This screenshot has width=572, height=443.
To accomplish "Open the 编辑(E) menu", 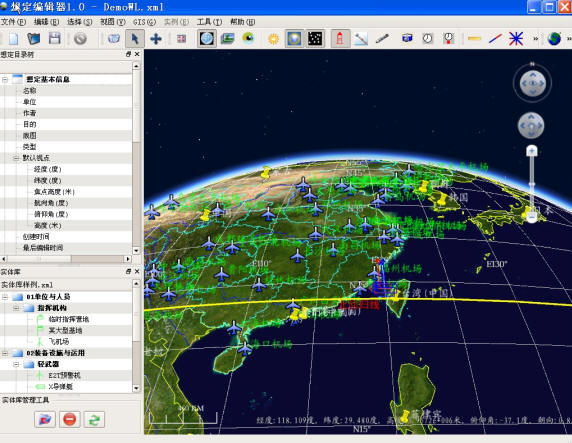I will pos(46,22).
